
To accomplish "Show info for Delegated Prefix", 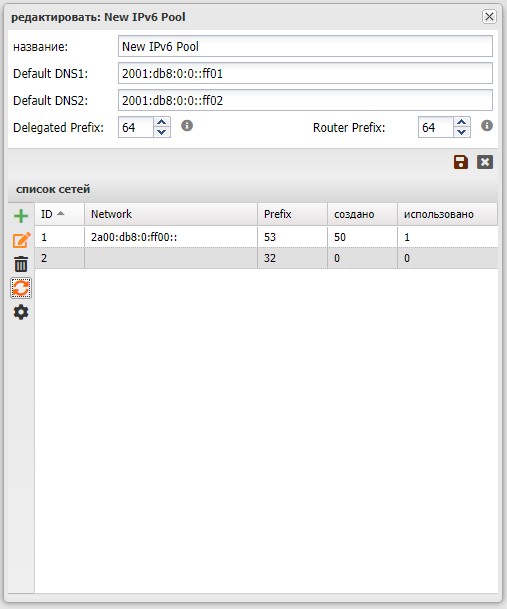I will [x=187, y=126].
